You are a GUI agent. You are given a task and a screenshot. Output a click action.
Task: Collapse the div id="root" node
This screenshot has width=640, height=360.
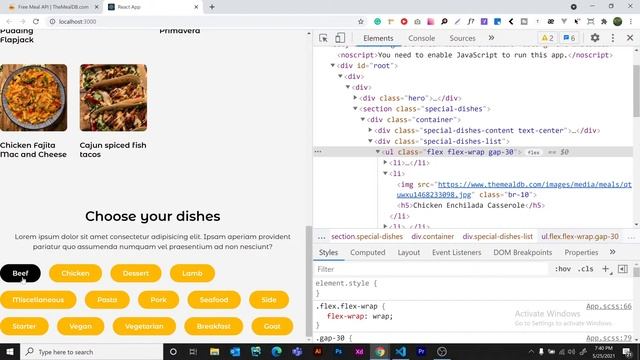tap(333, 65)
